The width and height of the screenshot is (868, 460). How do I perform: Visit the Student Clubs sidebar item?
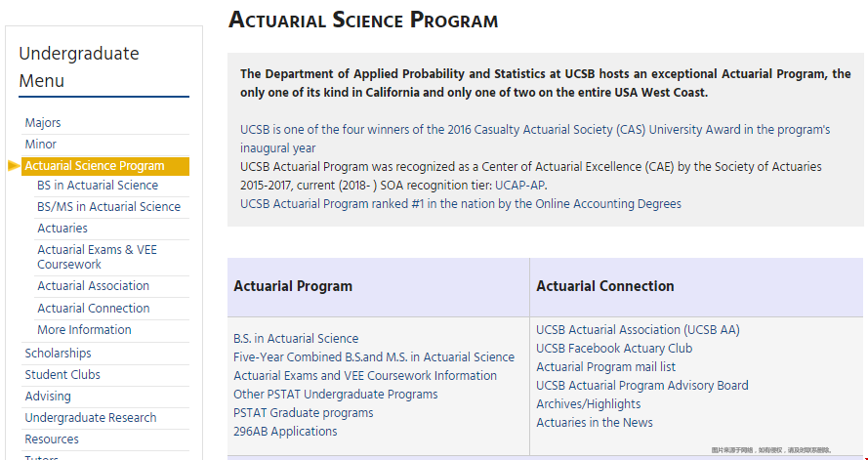coord(62,375)
